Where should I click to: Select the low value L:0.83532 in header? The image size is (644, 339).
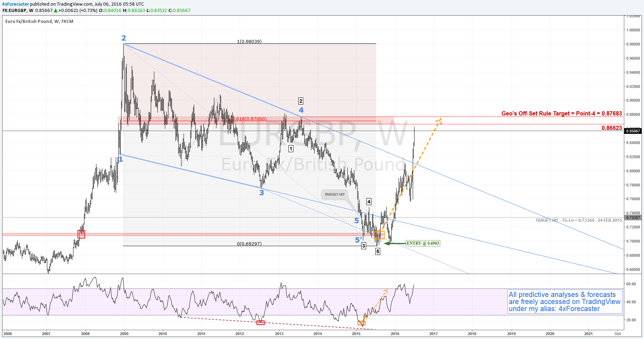point(157,11)
